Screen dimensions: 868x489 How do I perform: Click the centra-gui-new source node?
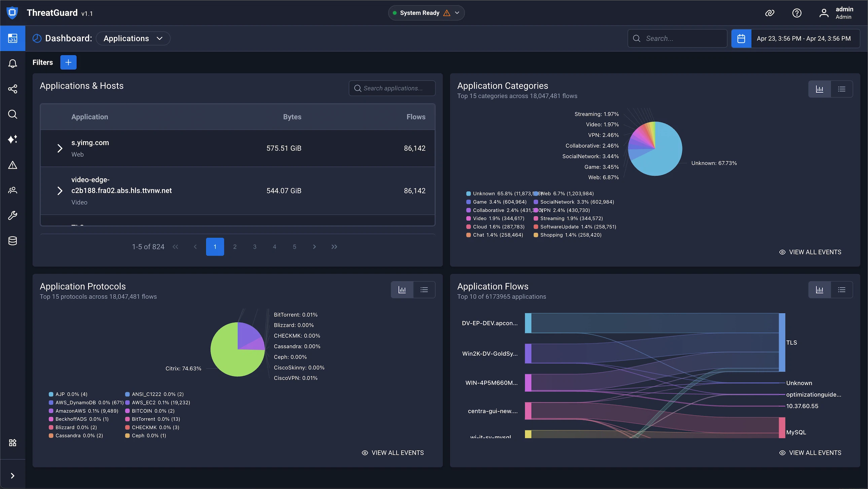[x=528, y=411]
